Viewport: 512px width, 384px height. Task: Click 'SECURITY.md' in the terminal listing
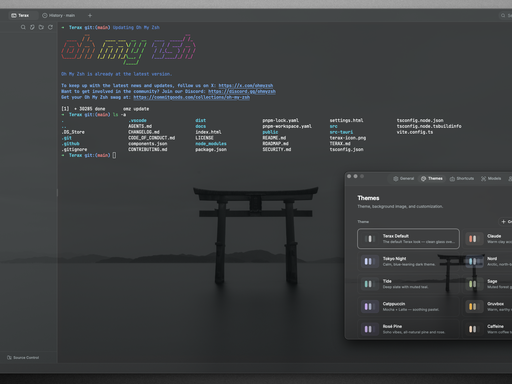pyautogui.click(x=277, y=150)
